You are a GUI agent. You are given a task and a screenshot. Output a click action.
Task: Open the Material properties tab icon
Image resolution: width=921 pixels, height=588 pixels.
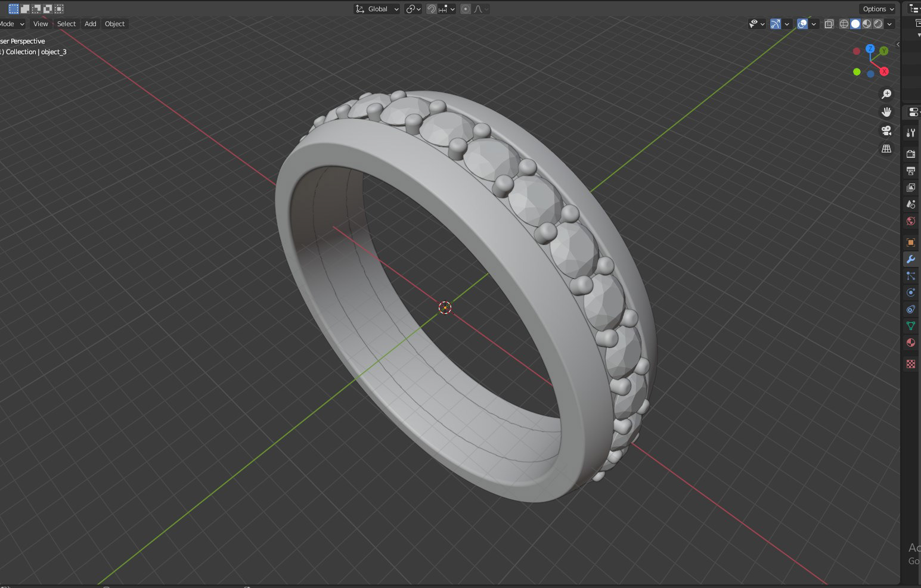tap(910, 343)
